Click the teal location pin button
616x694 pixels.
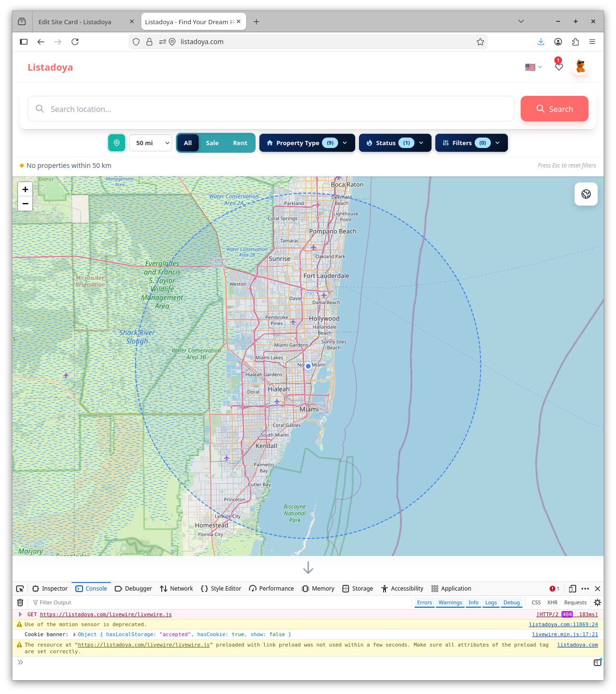[x=116, y=143]
